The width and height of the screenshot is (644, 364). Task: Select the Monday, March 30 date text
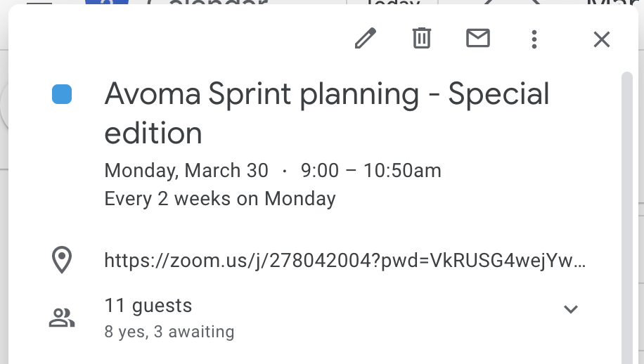[x=186, y=171]
